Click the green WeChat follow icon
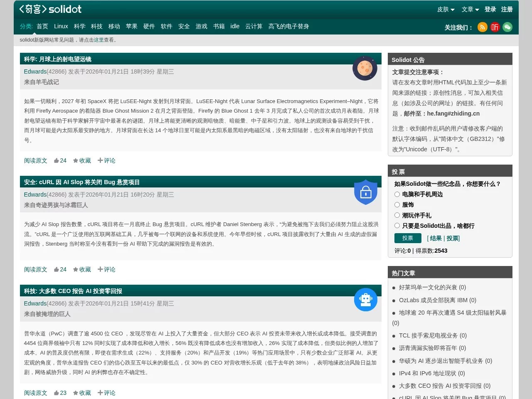Screen dimensions: 532x399 pos(507,27)
